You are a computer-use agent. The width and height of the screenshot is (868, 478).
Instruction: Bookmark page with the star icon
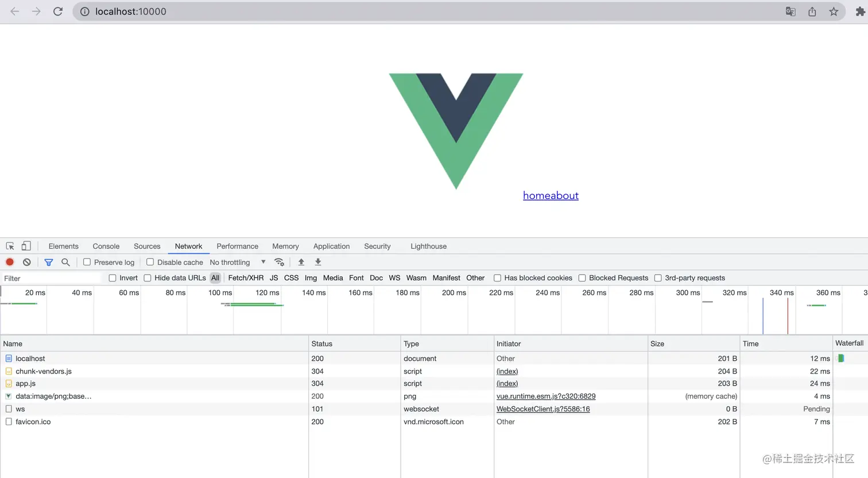click(834, 11)
